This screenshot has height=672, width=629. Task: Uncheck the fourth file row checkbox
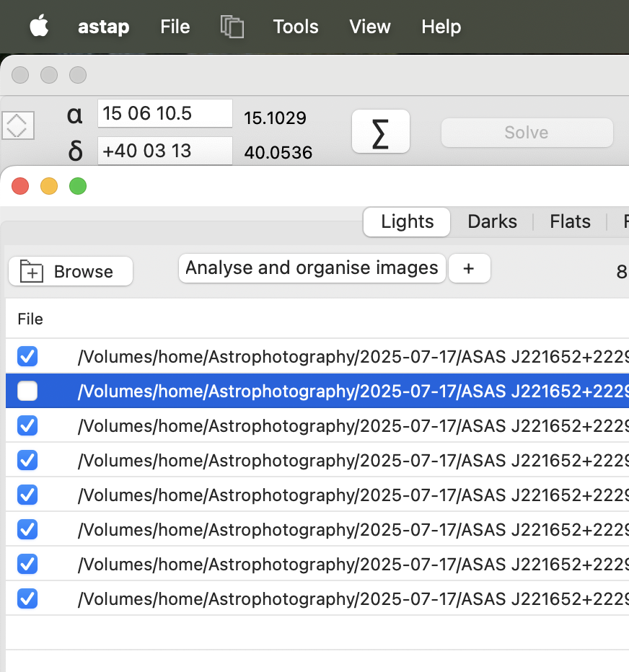[x=27, y=460]
